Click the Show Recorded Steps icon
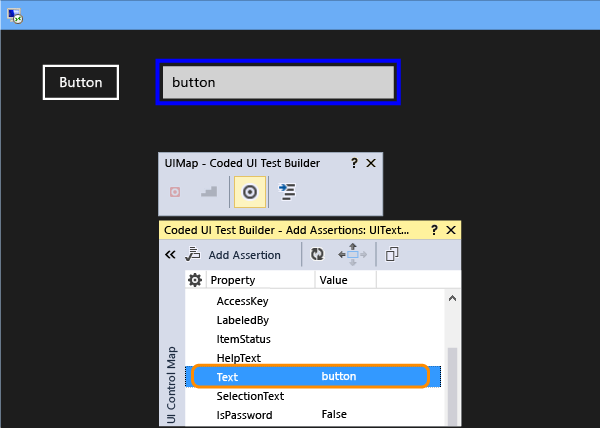600x428 pixels. click(x=209, y=192)
